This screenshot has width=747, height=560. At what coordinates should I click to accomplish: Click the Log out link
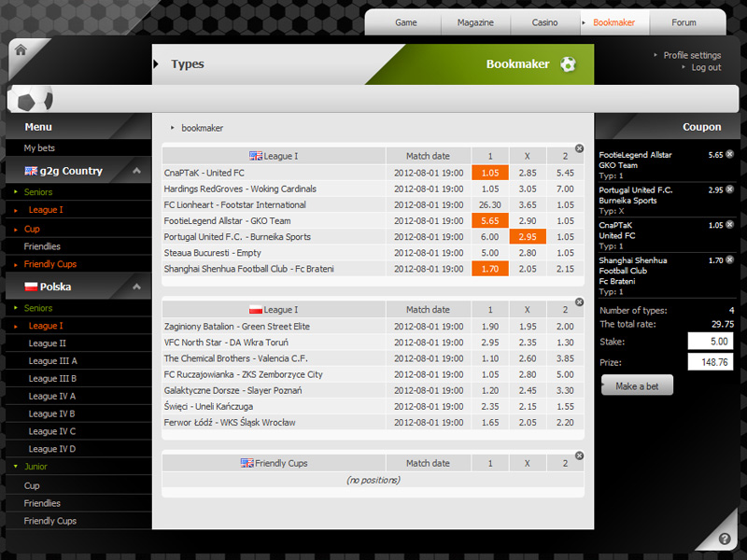coord(706,67)
